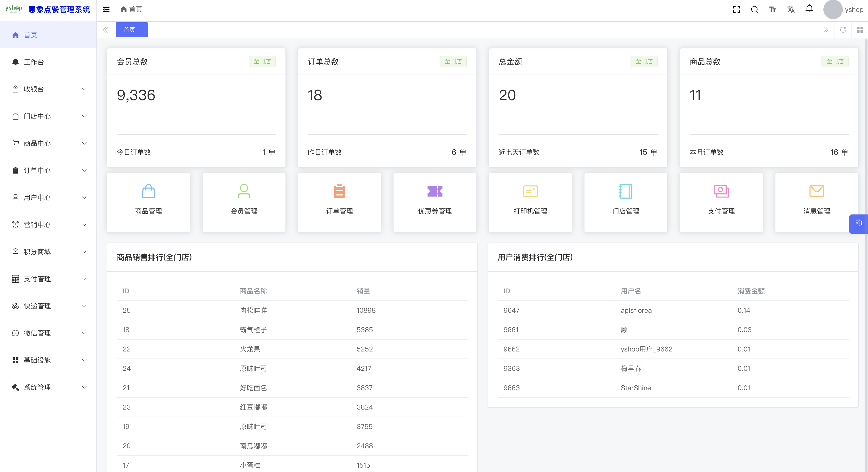Click the coupon management ticket icon
868x472 pixels.
point(435,191)
